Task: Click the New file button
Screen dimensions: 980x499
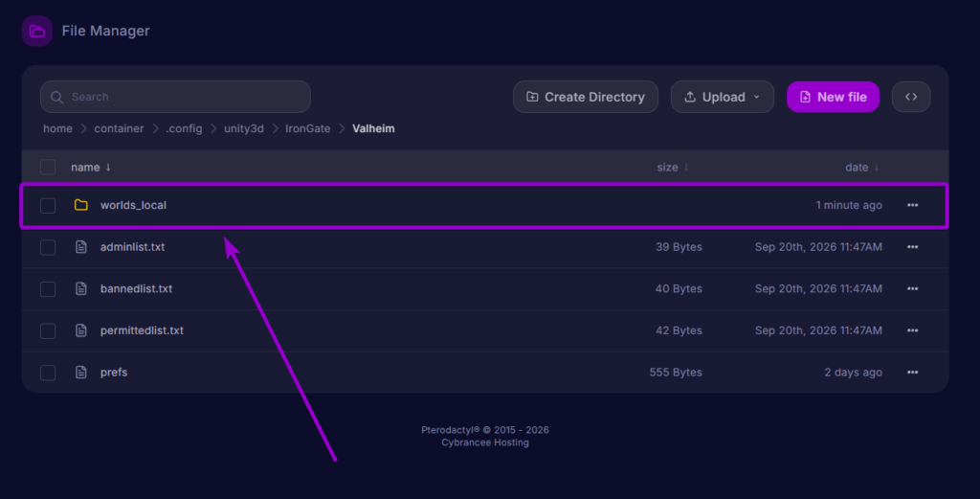Action: (x=834, y=97)
